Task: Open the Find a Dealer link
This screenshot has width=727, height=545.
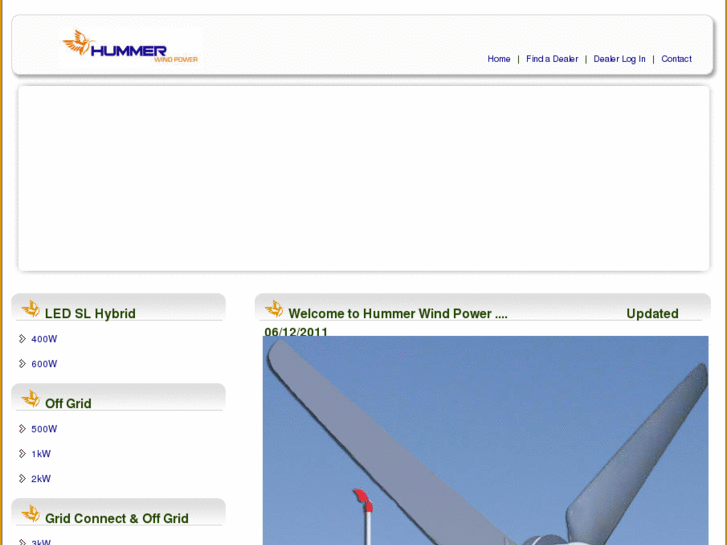Action: 552,59
